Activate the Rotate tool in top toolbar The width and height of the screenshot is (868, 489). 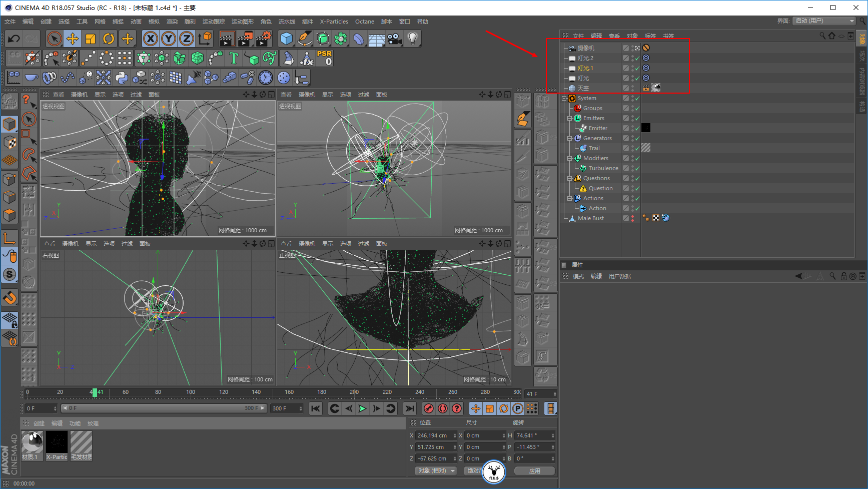point(109,39)
